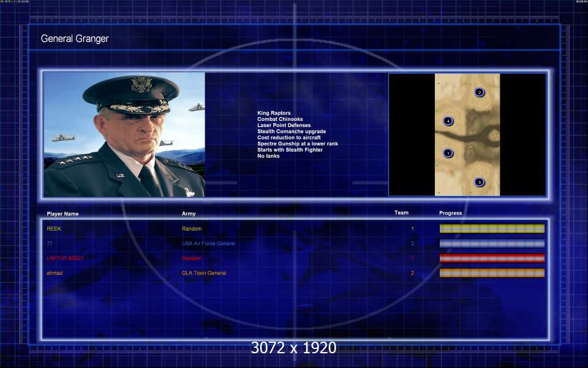Click the "GLA Toxin General" army entry
The image size is (588, 368).
click(204, 273)
